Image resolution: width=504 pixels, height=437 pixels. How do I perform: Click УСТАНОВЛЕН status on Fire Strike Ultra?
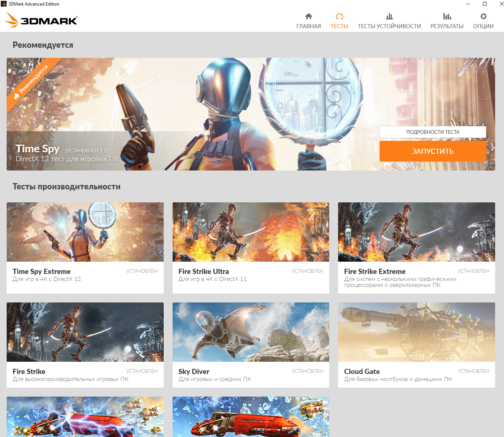click(x=307, y=271)
